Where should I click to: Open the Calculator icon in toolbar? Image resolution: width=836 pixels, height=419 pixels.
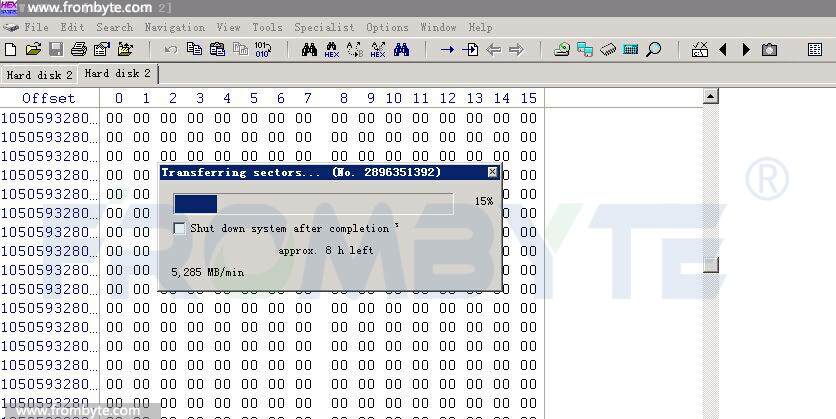pos(630,50)
